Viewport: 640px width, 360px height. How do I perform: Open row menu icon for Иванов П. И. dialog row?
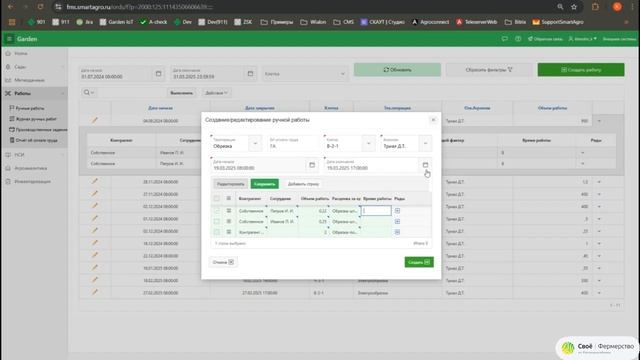(x=229, y=221)
